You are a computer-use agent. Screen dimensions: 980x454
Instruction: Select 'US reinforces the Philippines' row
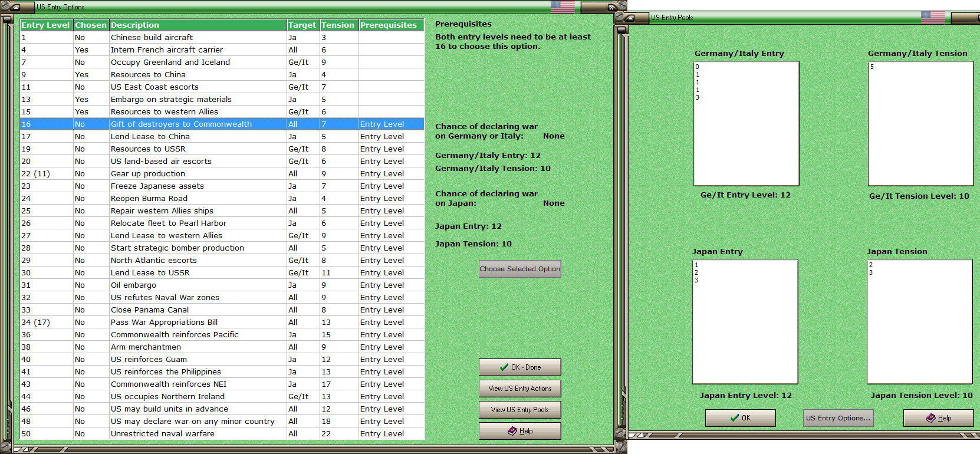[x=222, y=371]
